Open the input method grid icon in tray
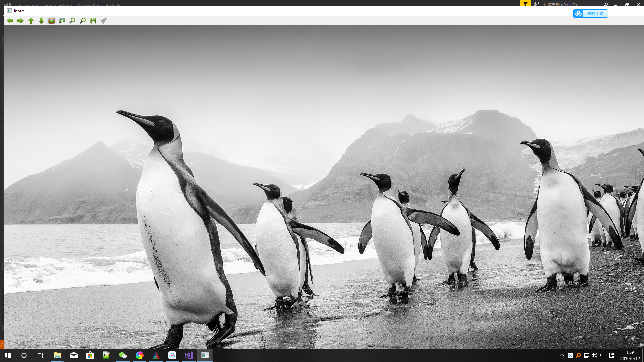644x362 pixels. pyautogui.click(x=612, y=355)
